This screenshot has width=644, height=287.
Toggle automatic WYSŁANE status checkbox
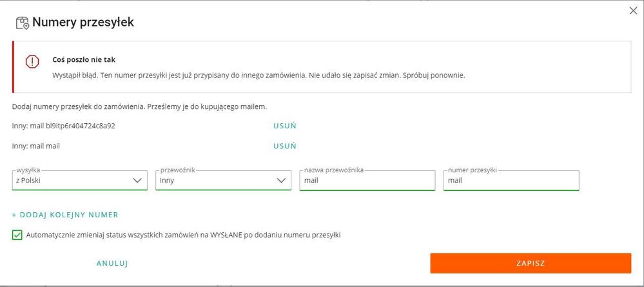coord(17,235)
